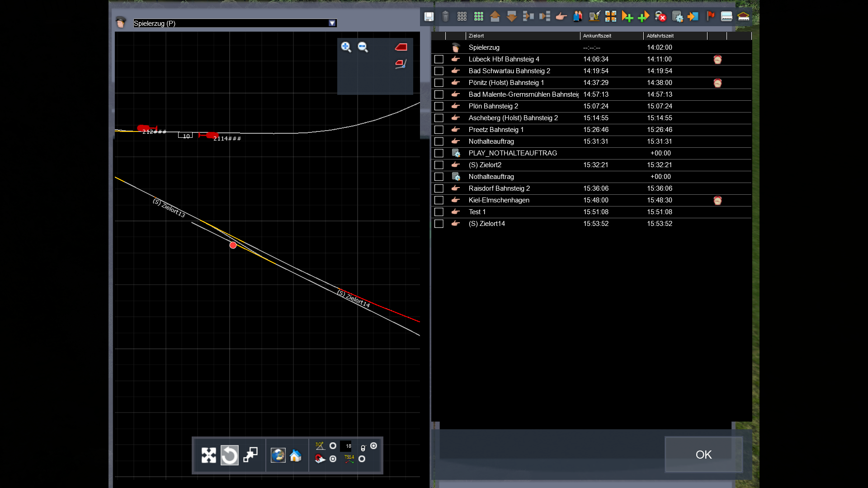Tick the Lübeck Hbf Bahnsteig 4 checkbox
Viewport: 868px width, 488px height.
click(439, 59)
